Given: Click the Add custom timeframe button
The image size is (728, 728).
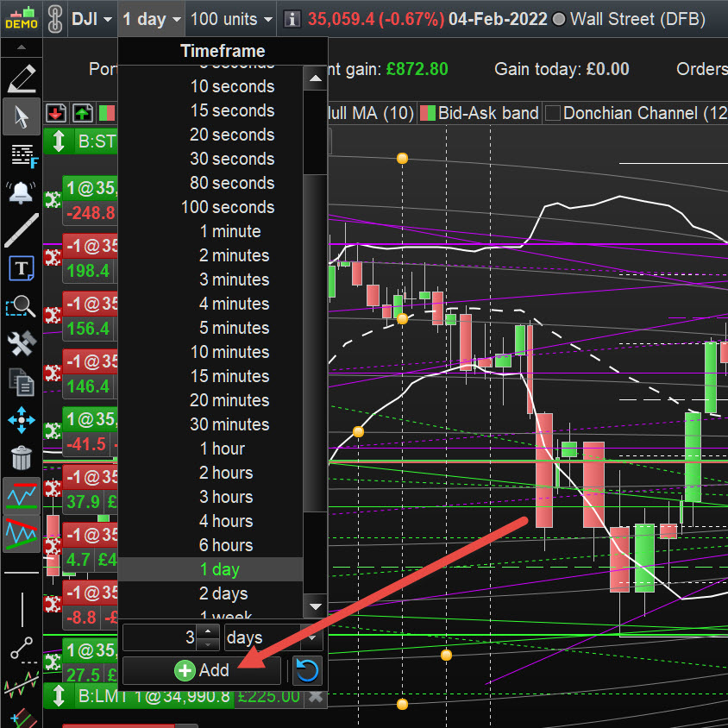Looking at the screenshot, I should (202, 670).
